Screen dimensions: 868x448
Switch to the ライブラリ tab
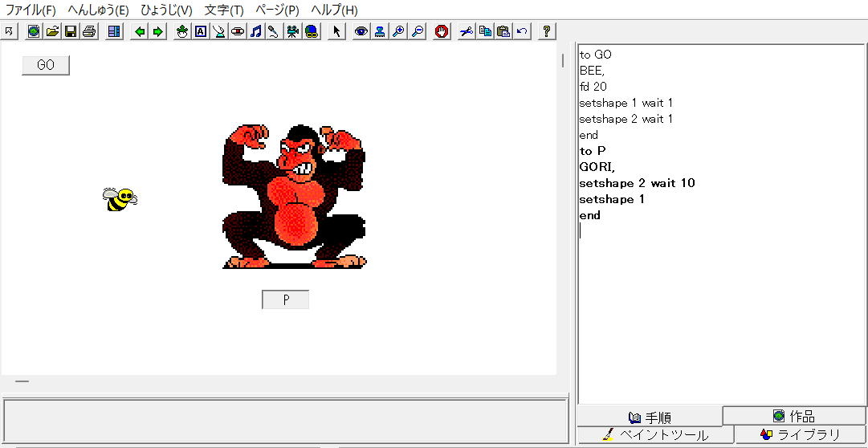pyautogui.click(x=801, y=434)
